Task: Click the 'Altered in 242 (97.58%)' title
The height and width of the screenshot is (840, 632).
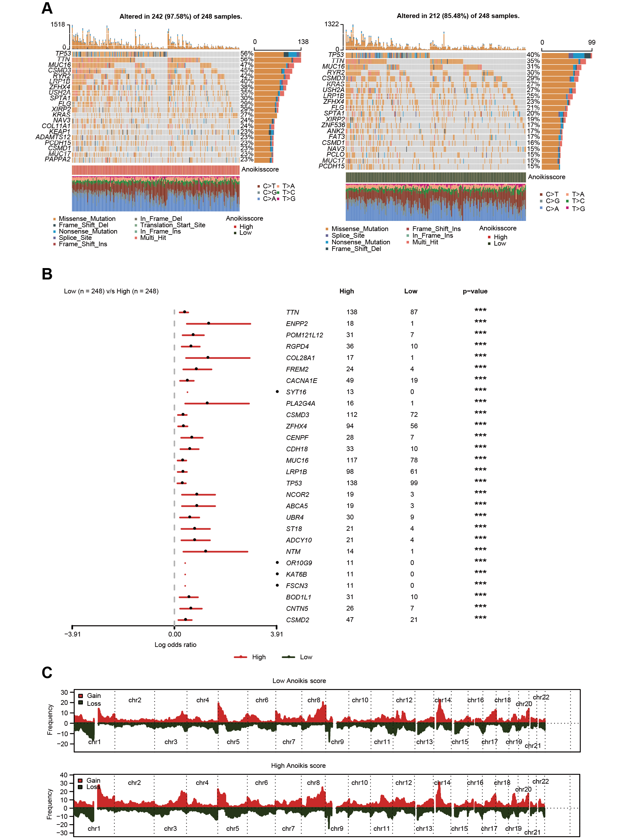Action: 181,16
